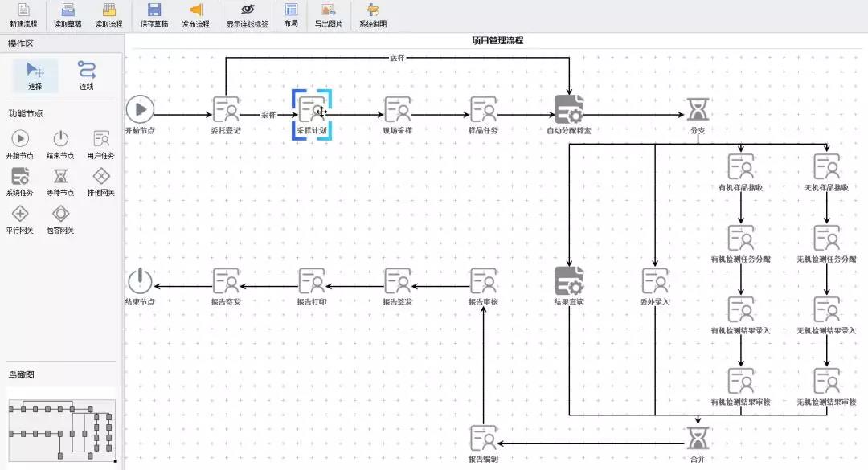
Task: Publish the workflow via 发布流程
Action: pos(195,14)
